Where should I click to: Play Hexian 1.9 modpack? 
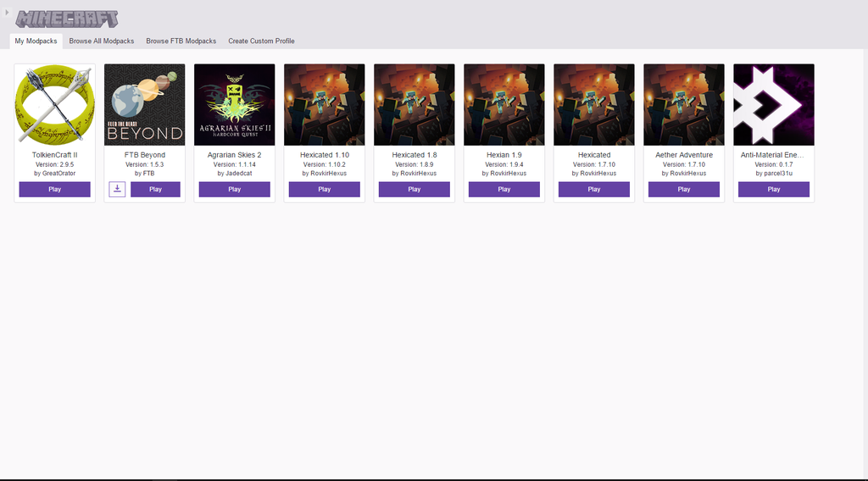coord(504,189)
